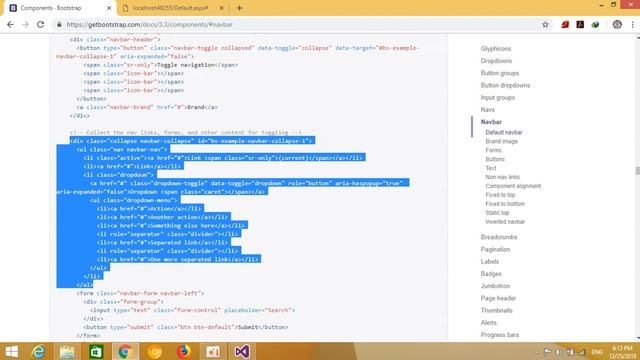The image size is (640, 360).
Task: Open Chrome three-dot menu
Action: [x=633, y=24]
